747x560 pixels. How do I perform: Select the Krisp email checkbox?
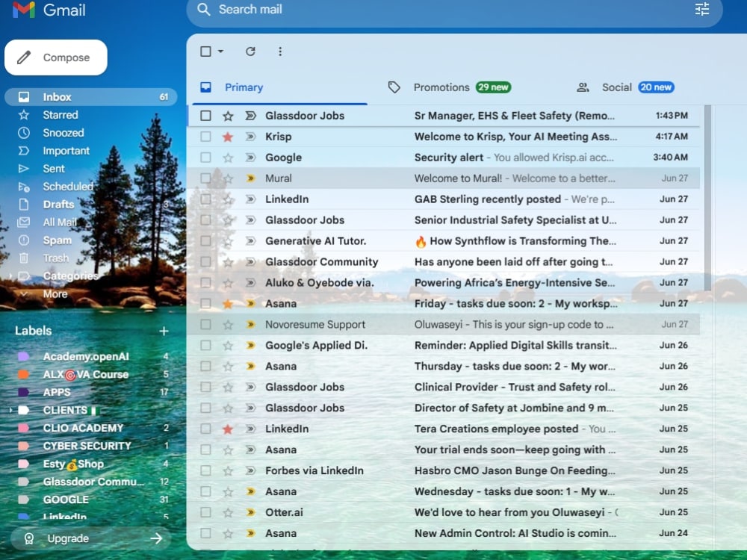[206, 137]
